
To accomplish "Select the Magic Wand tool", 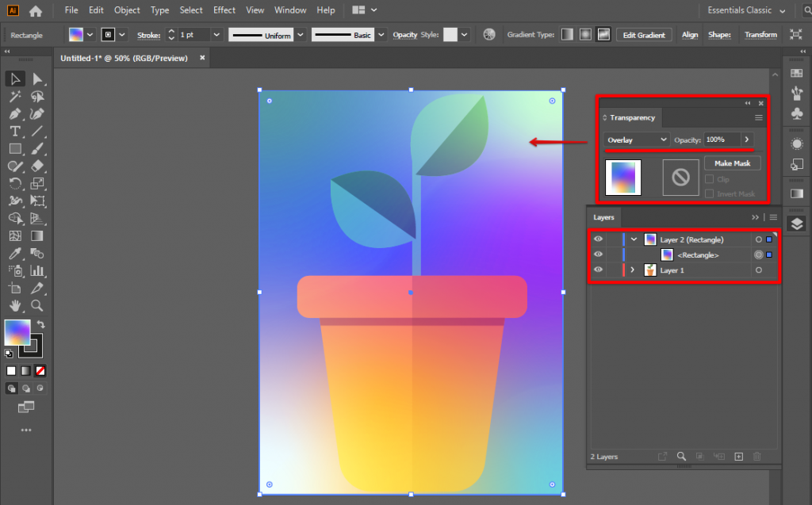I will 15,97.
